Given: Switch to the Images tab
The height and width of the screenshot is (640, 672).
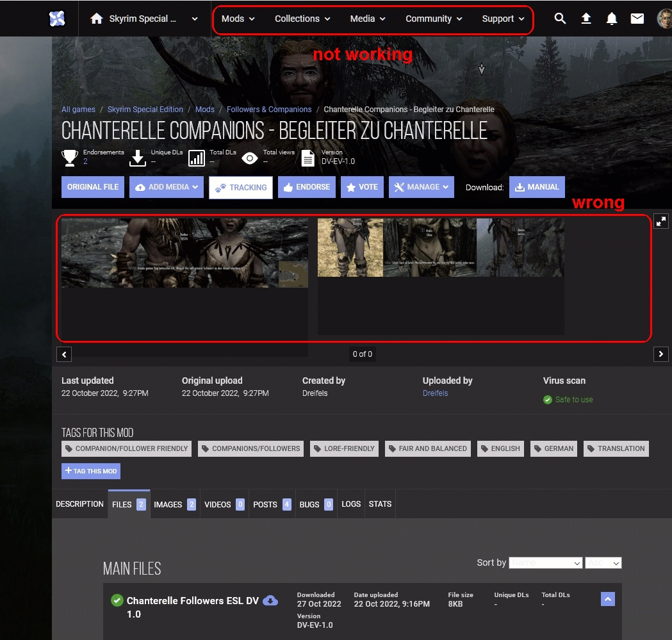Looking at the screenshot, I should pos(174,504).
